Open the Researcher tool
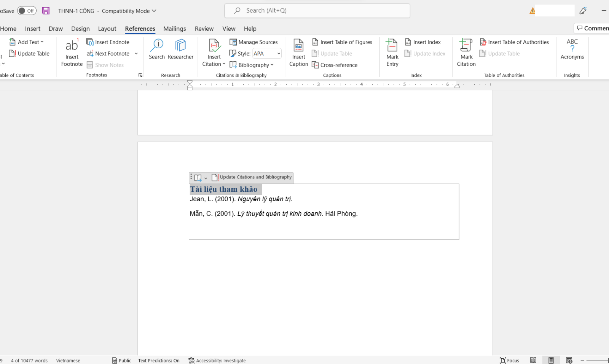 tap(180, 46)
